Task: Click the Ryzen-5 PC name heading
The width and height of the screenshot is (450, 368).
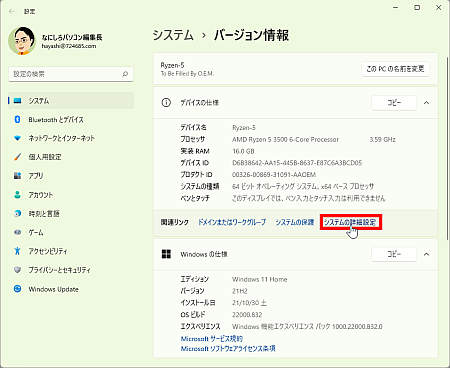Action: [x=172, y=65]
